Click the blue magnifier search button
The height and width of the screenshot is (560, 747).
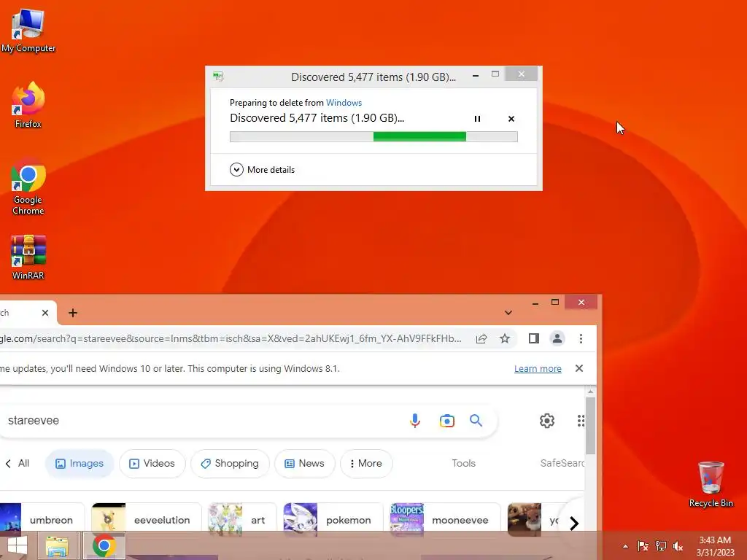(x=476, y=421)
